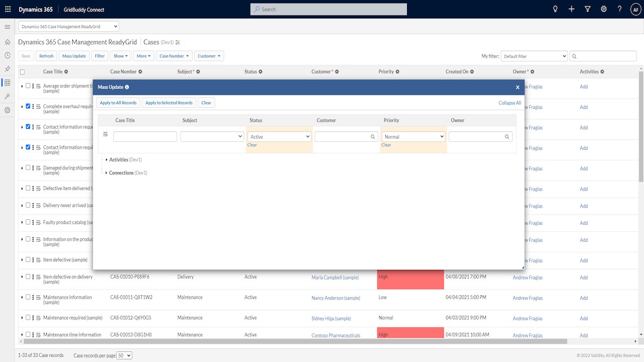Open Case Title column settings gear
This screenshot has width=644, height=362.
click(x=66, y=72)
